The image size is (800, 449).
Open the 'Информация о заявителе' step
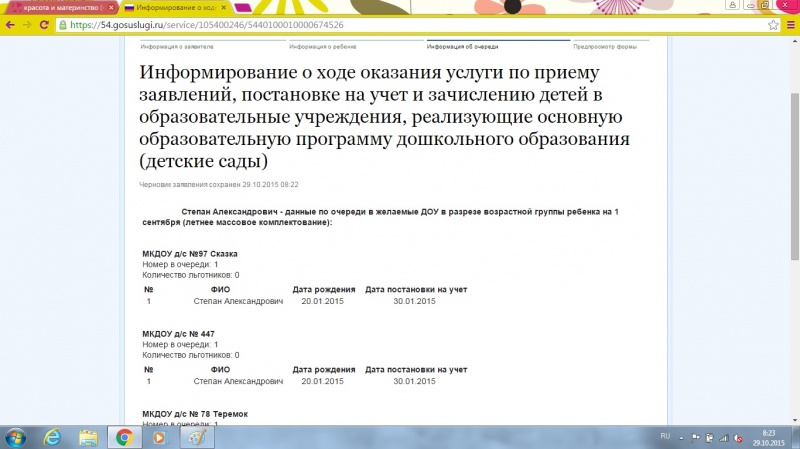click(x=177, y=46)
